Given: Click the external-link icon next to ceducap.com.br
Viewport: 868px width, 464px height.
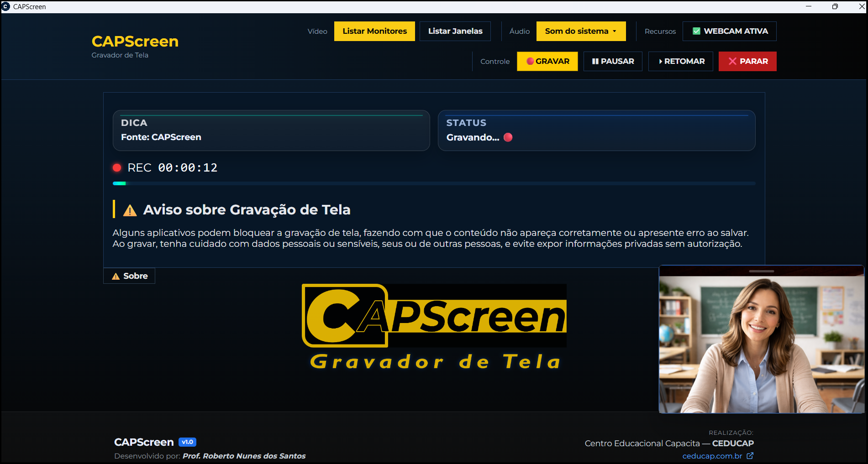Looking at the screenshot, I should click(x=750, y=456).
